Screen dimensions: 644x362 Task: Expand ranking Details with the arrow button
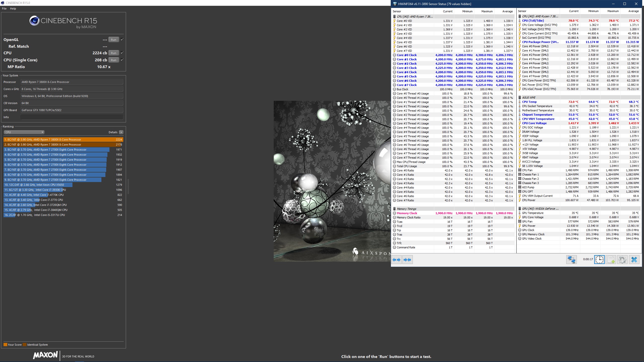tap(121, 132)
